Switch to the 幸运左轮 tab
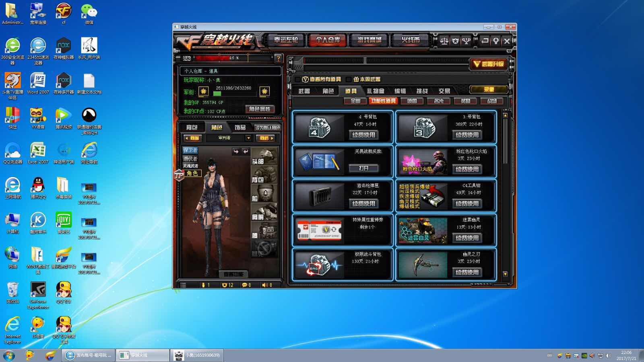644x362 pixels. pos(286,40)
